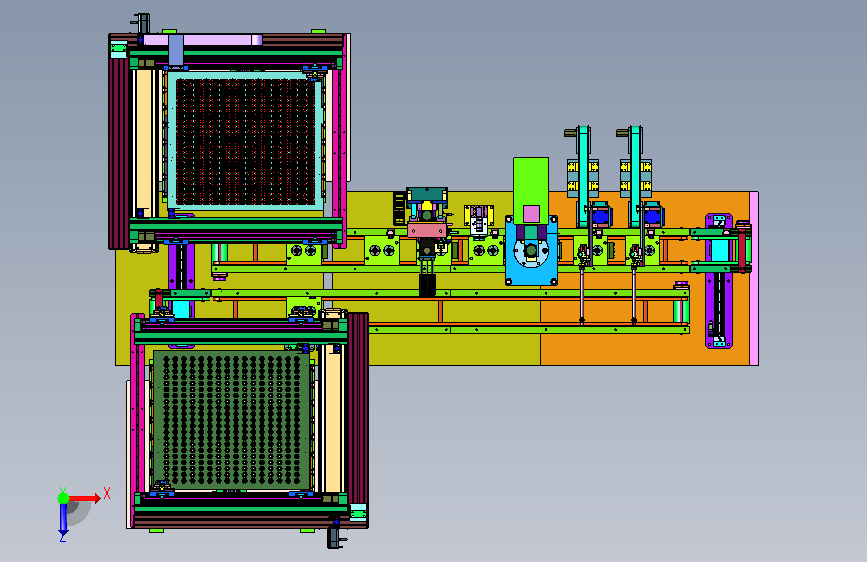Viewport: 867px width, 562px height.
Task: Select the purple vertical linear slide
Action: (x=719, y=281)
